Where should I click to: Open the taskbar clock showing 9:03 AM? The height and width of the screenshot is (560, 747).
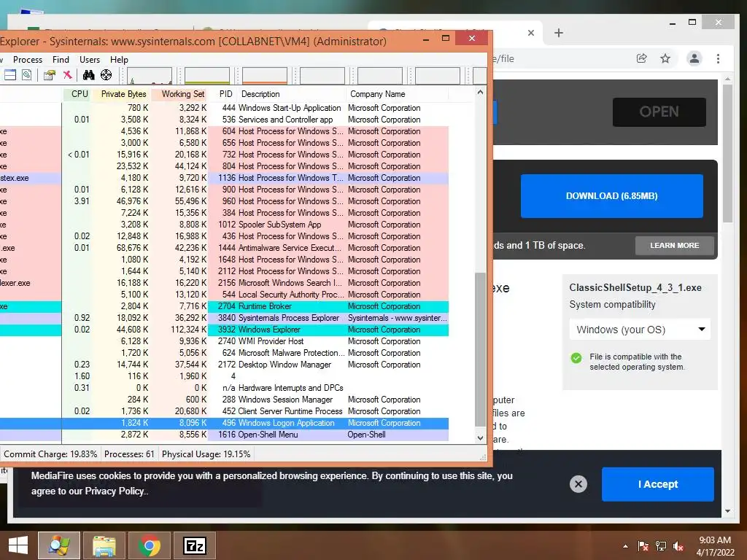(715, 546)
